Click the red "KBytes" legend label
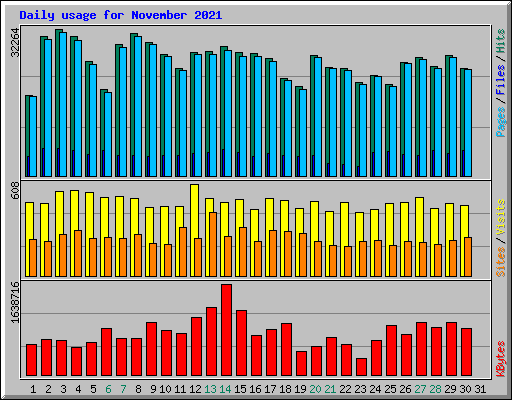Viewport: 512px width, 400px height. click(500, 359)
